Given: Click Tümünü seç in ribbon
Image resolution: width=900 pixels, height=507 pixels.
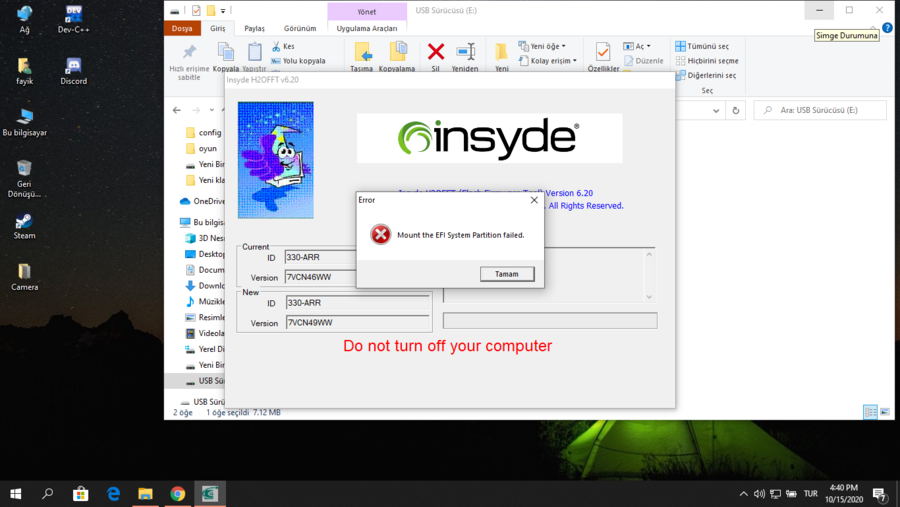Looking at the screenshot, I should [x=702, y=46].
